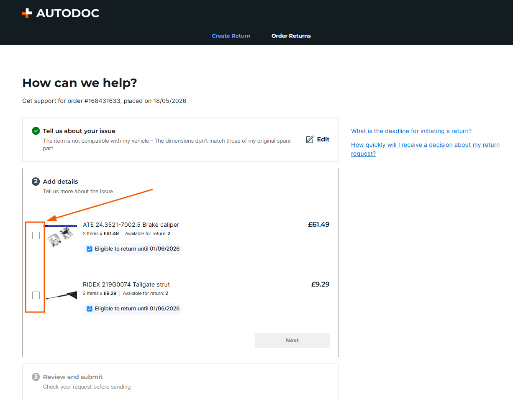Click the pencil edit icon

coord(310,139)
